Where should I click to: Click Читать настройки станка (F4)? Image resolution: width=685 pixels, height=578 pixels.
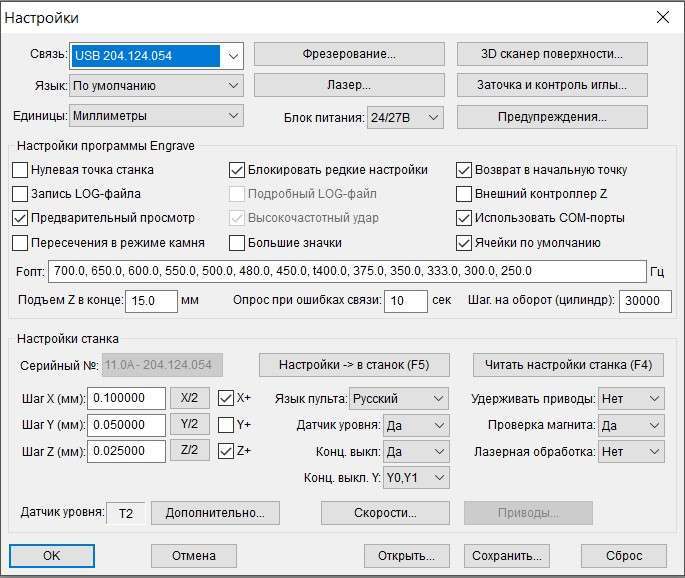pyautogui.click(x=567, y=364)
